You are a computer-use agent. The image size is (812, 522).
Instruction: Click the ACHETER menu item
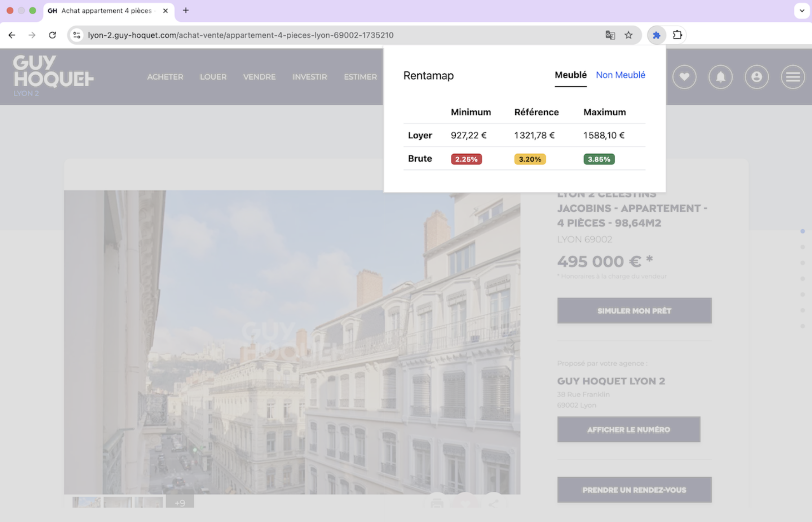pos(165,77)
